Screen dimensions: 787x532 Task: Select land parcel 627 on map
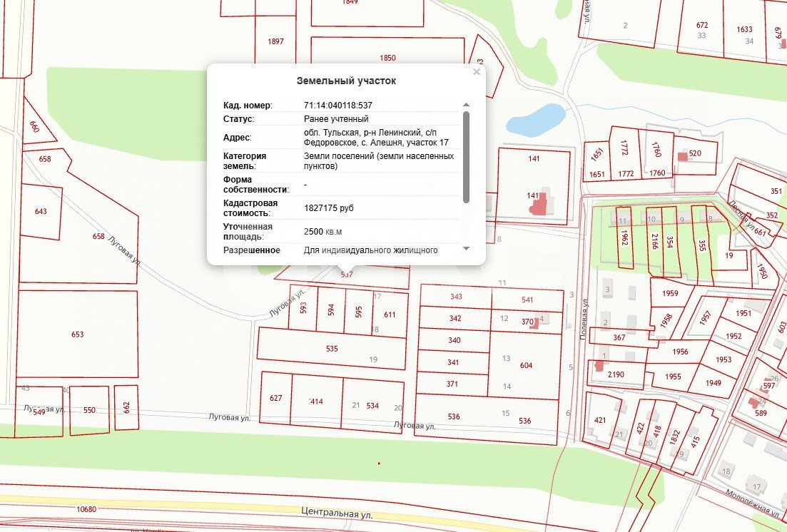coord(275,399)
